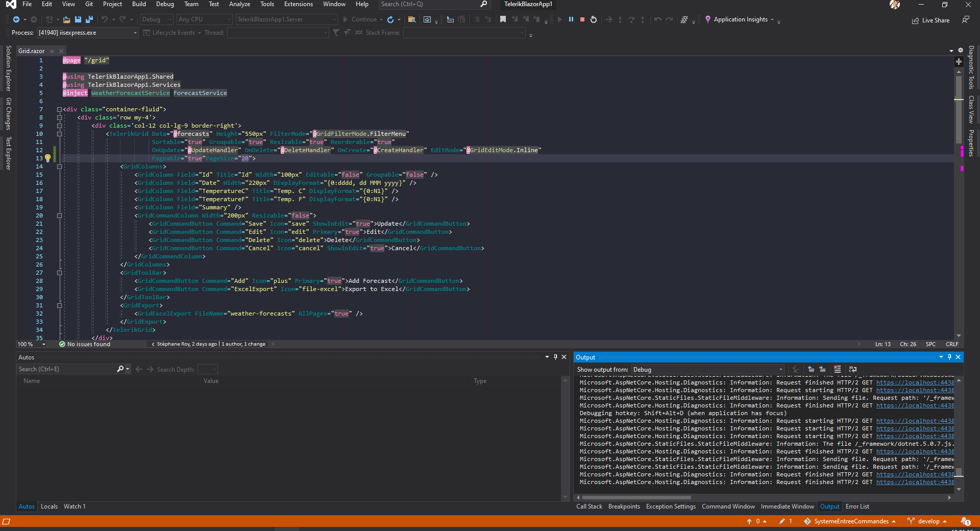This screenshot has width=980, height=531.
Task: Switch to the Call Stack tab
Action: 589,506
